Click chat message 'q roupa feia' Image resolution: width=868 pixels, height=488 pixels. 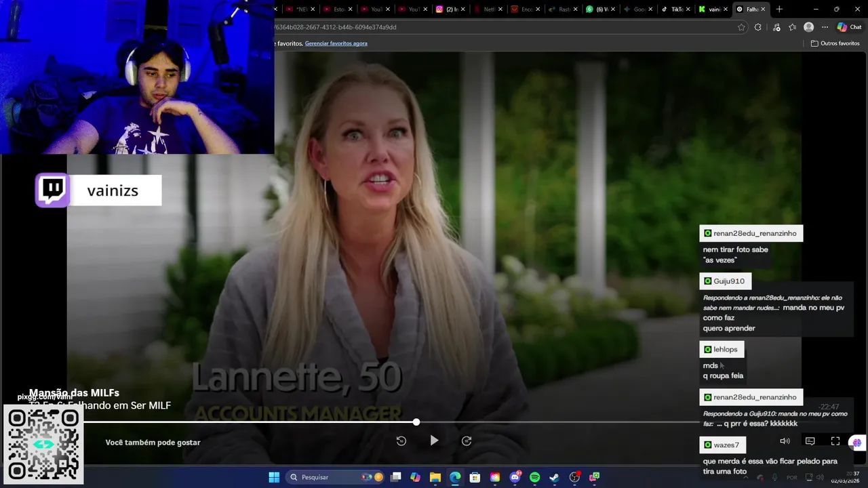coord(723,375)
